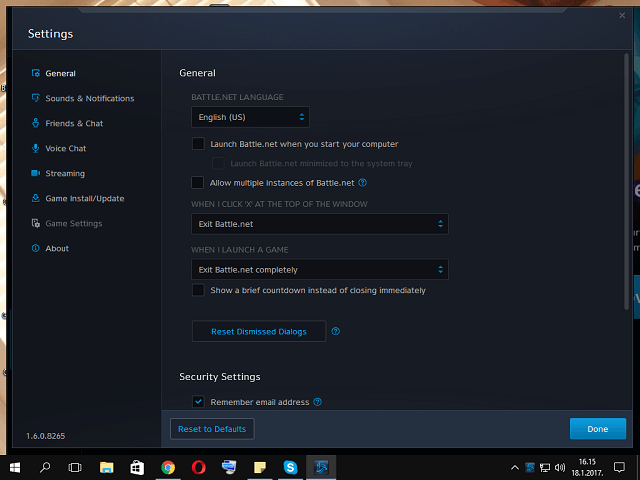This screenshot has height=480, width=640.
Task: Click the Battle.net system tray icon
Action: (530, 467)
